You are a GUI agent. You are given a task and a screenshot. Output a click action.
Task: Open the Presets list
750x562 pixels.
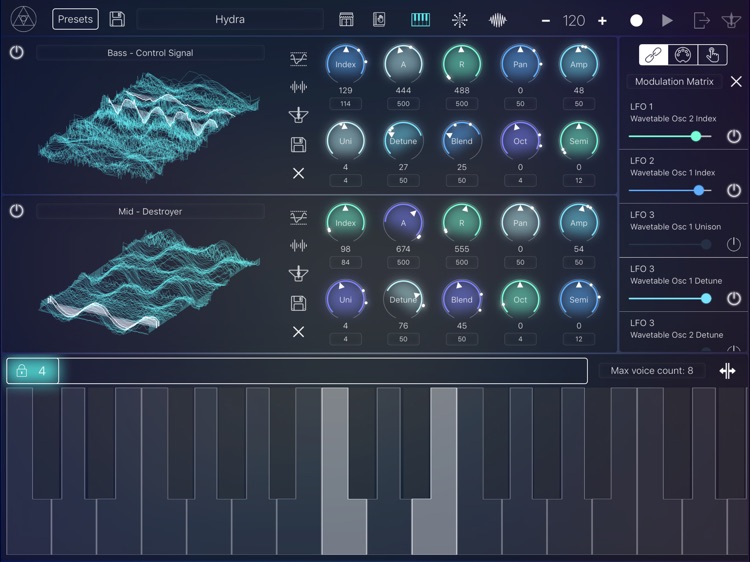[x=75, y=19]
